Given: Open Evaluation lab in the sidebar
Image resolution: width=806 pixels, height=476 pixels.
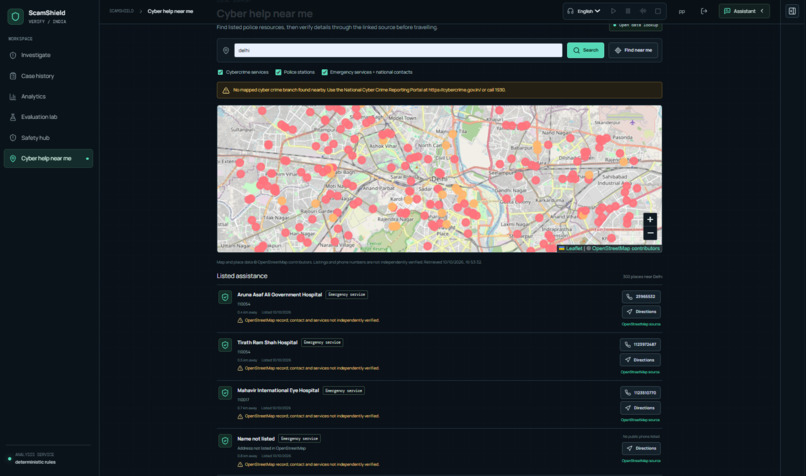Looking at the screenshot, I should click(48, 117).
